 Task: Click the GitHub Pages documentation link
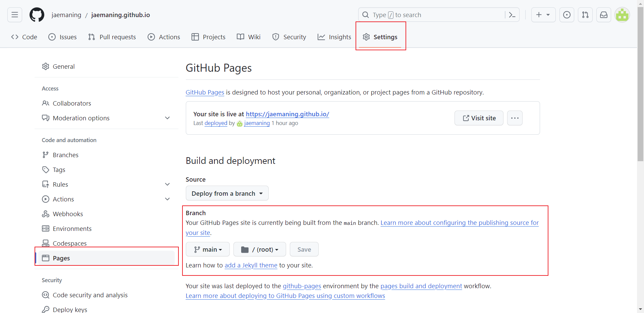205,92
